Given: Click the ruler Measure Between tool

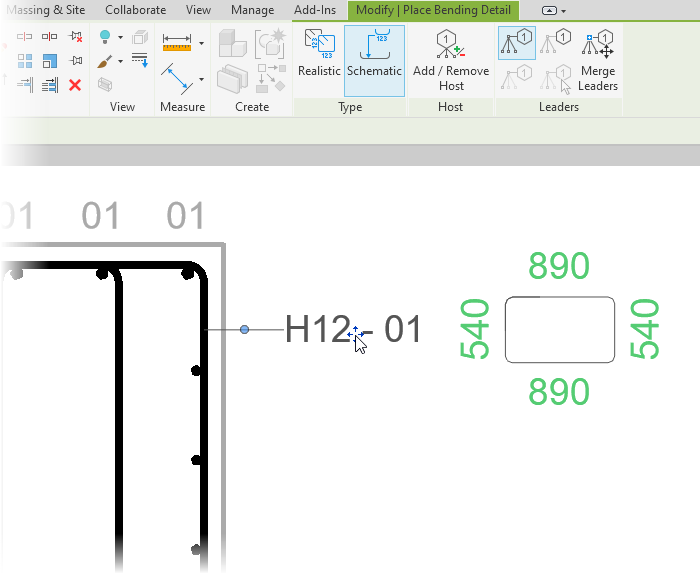Looking at the screenshot, I should pos(177,43).
